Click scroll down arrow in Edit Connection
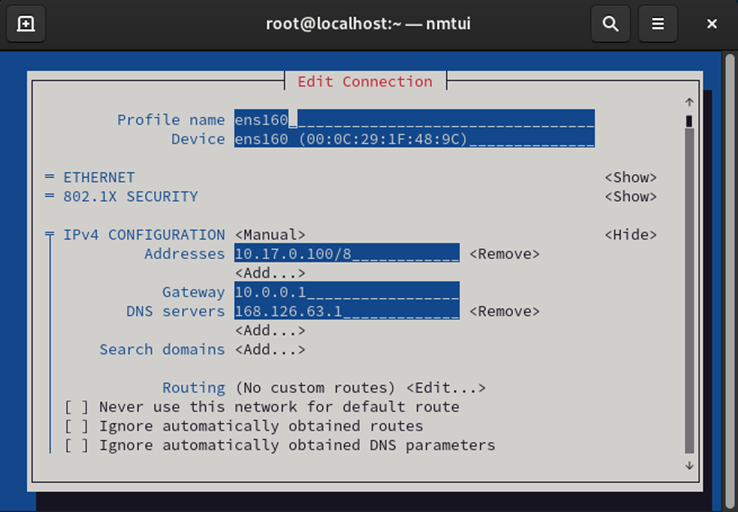Image resolution: width=738 pixels, height=512 pixels. pos(689,465)
